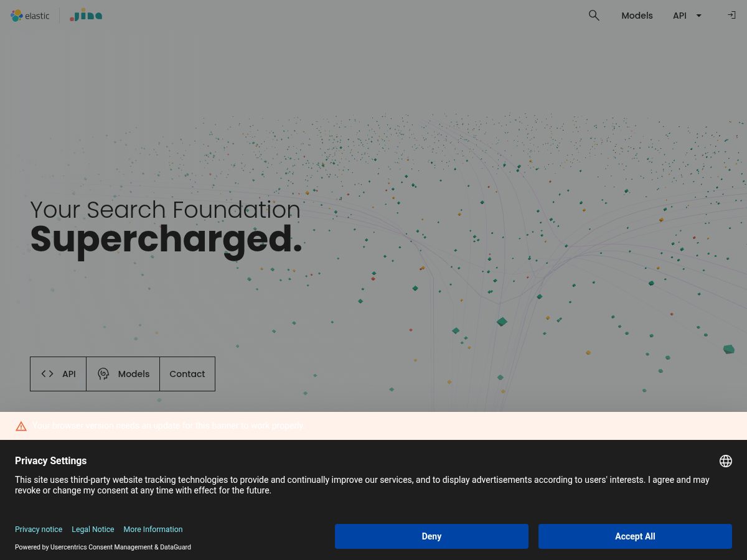Open the Privacy notice link
This screenshot has height=560, width=747.
(x=39, y=530)
